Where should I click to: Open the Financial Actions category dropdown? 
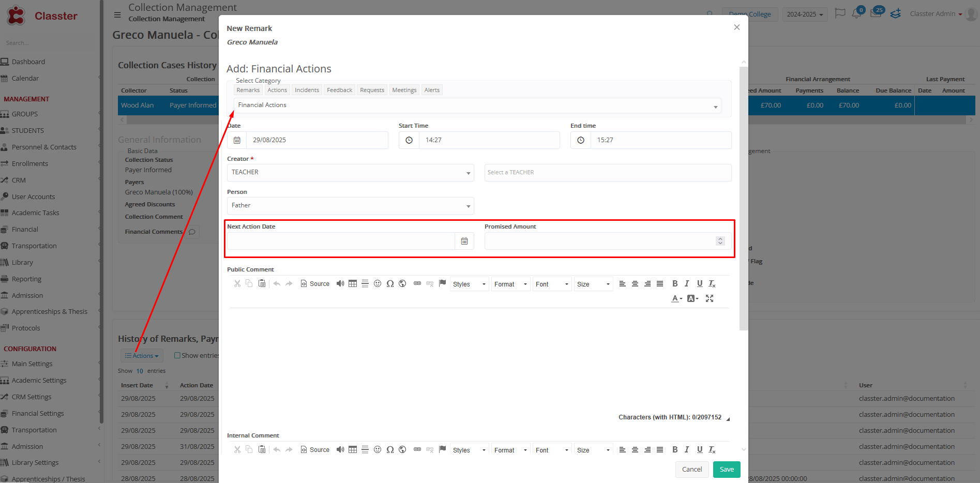tap(477, 105)
